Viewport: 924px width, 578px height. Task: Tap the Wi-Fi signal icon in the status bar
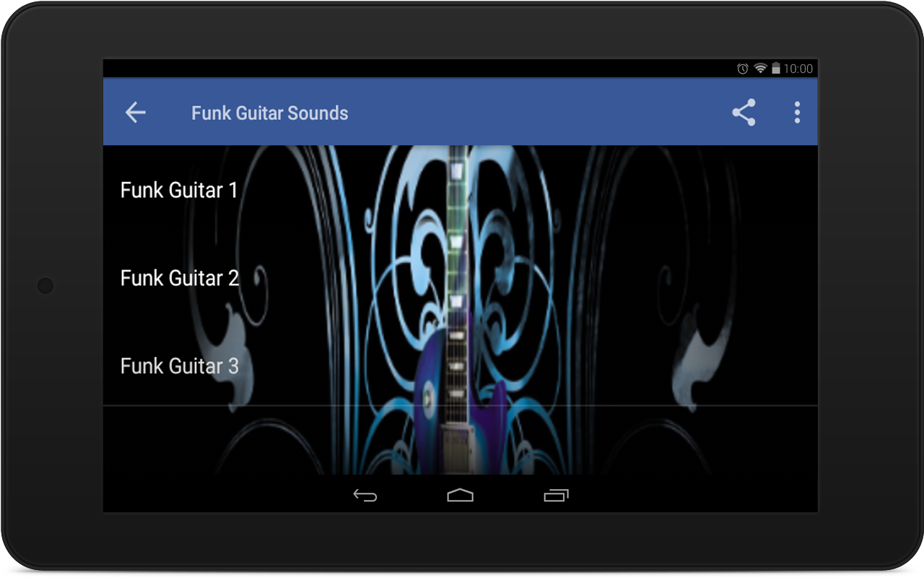760,69
